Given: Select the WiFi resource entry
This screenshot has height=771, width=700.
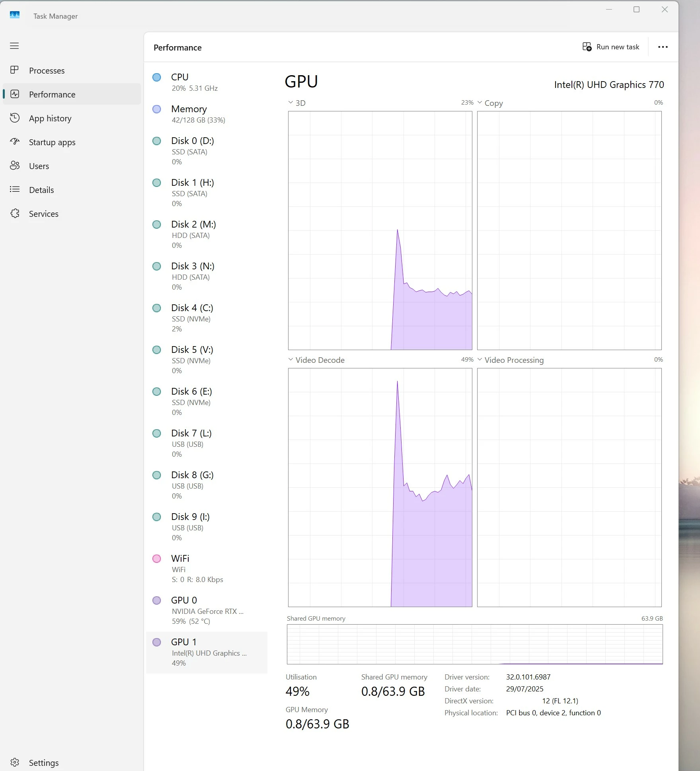Looking at the screenshot, I should click(207, 569).
